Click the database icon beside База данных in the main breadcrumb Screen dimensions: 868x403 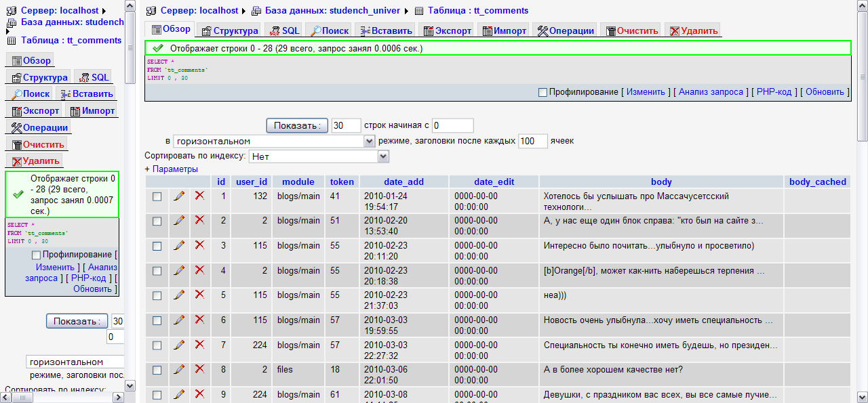256,11
